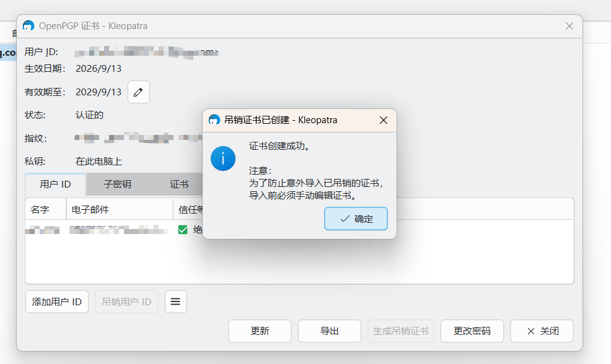
Task: Click the 用户 ID: label at the top
Action: coord(42,52)
